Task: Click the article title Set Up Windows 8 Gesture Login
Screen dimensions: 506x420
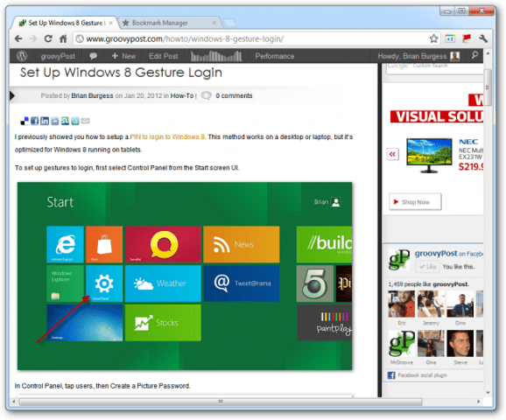Action: 121,73
